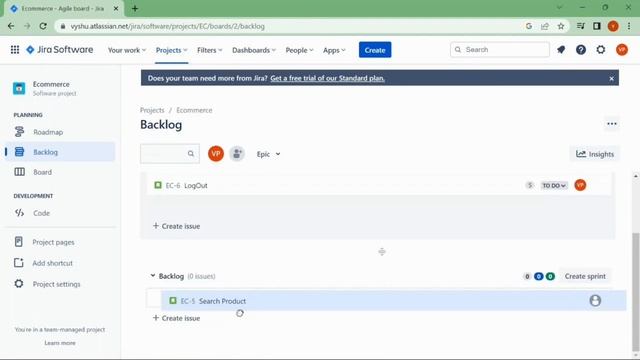Click the browser address bar URL

pos(167,26)
